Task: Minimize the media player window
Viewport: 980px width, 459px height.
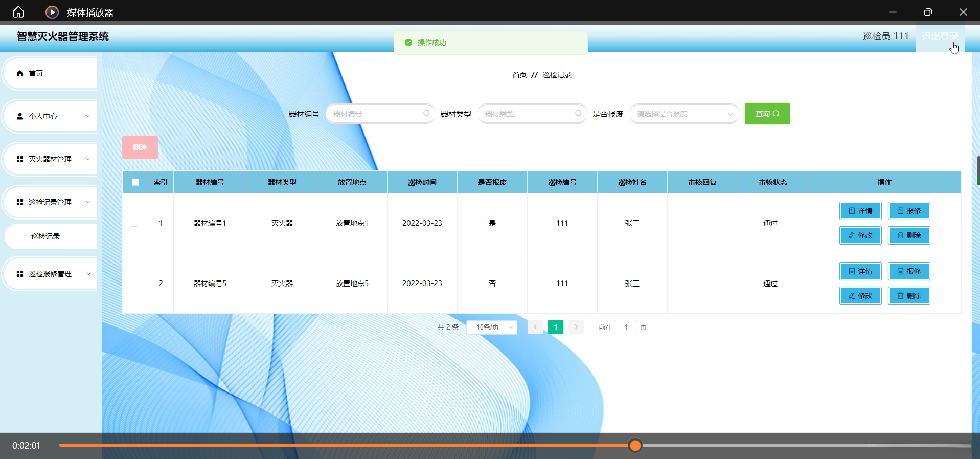Action: pyautogui.click(x=893, y=12)
